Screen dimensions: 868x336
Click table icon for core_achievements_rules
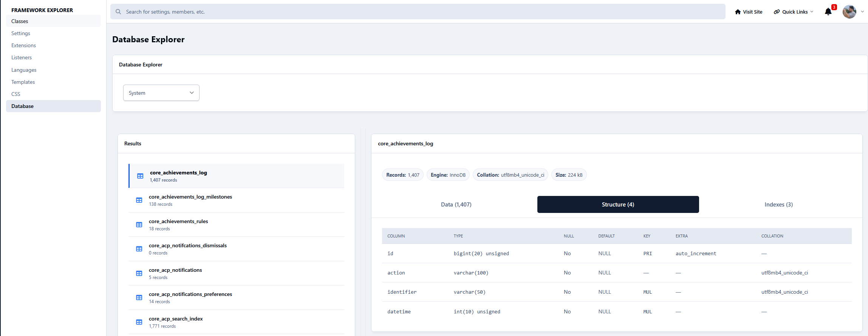(x=139, y=225)
